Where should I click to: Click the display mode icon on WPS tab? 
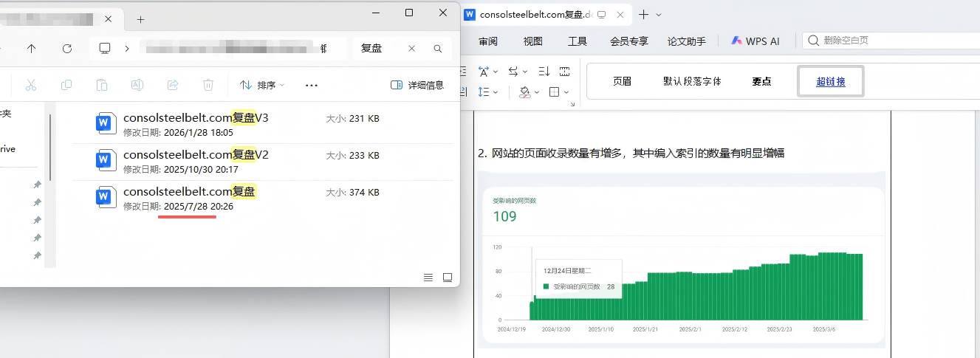[x=601, y=15]
